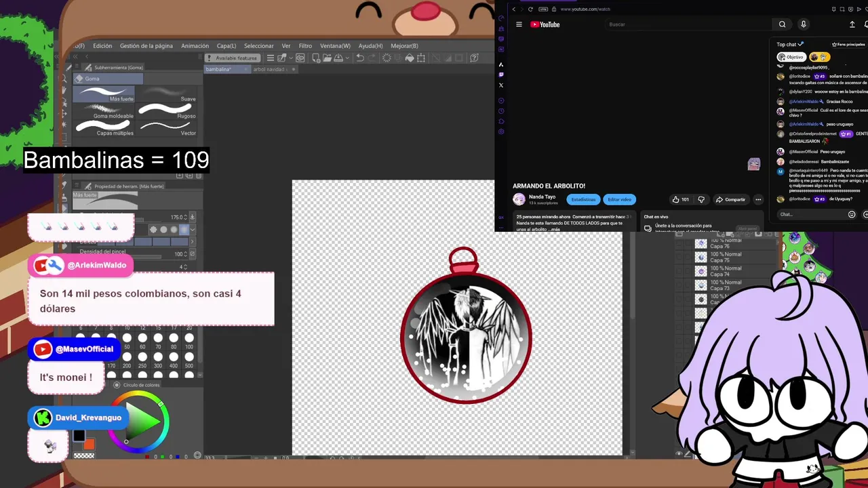Click the YouTube logo
The width and height of the screenshot is (868, 488).
click(x=545, y=24)
